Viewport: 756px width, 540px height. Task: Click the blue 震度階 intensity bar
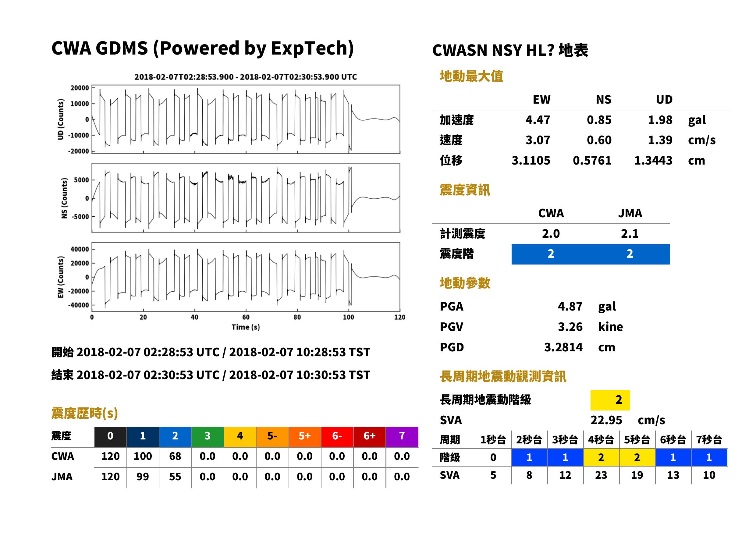(x=591, y=254)
